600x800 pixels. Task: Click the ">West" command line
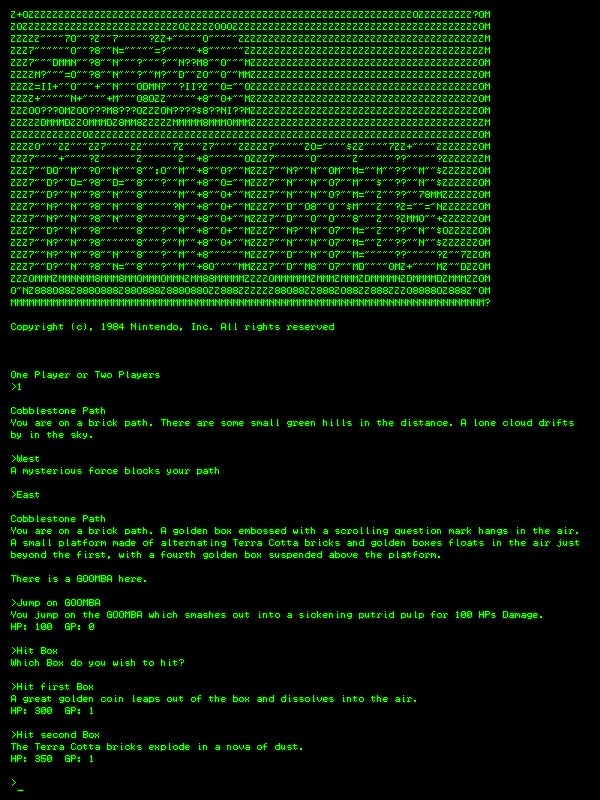(x=25, y=459)
